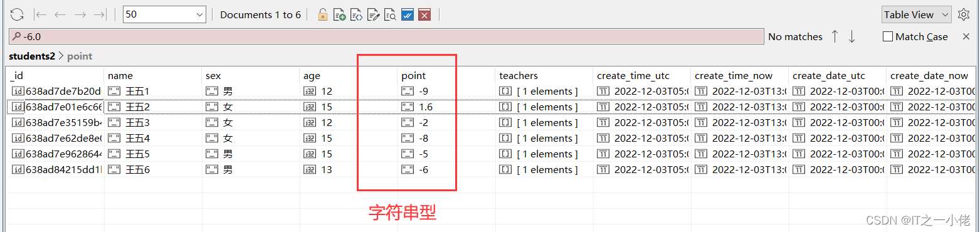Add a new document with the toolbar icon
Screen dimensions: 980x232
340,14
